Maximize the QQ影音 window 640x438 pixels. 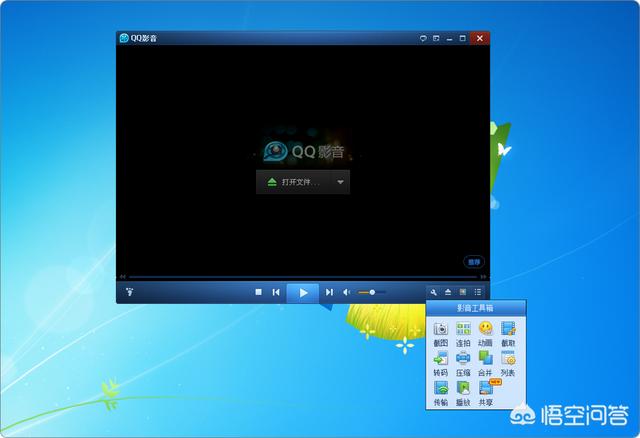(x=462, y=38)
